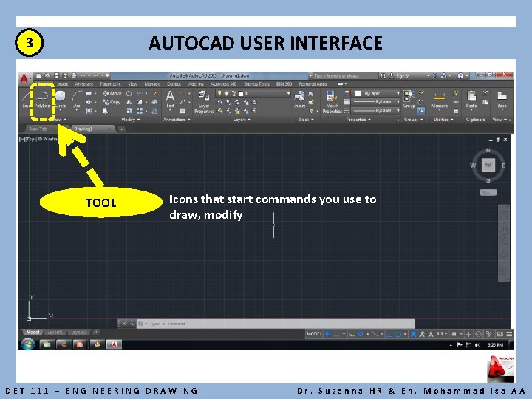Screen dimensions: 532x399
Task: Click the Table icon in Annotation panel
Action: tap(183, 111)
